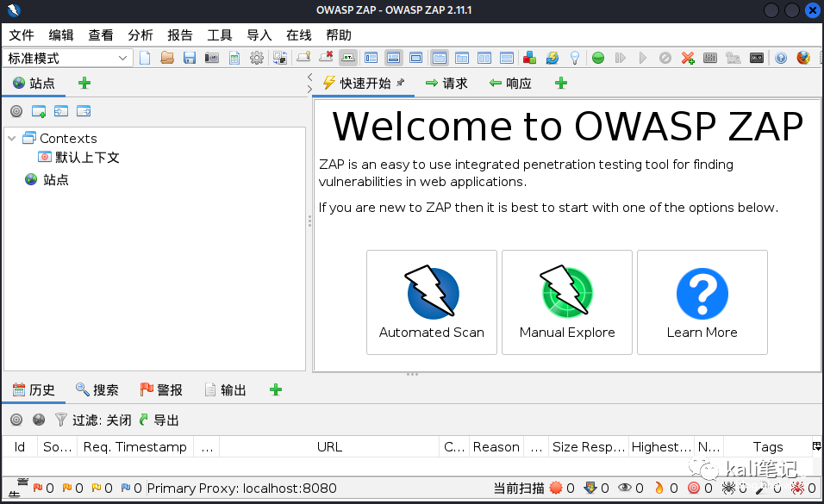824x504 pixels.
Task: Click the red flag alert count in status bar
Action: coord(44,488)
